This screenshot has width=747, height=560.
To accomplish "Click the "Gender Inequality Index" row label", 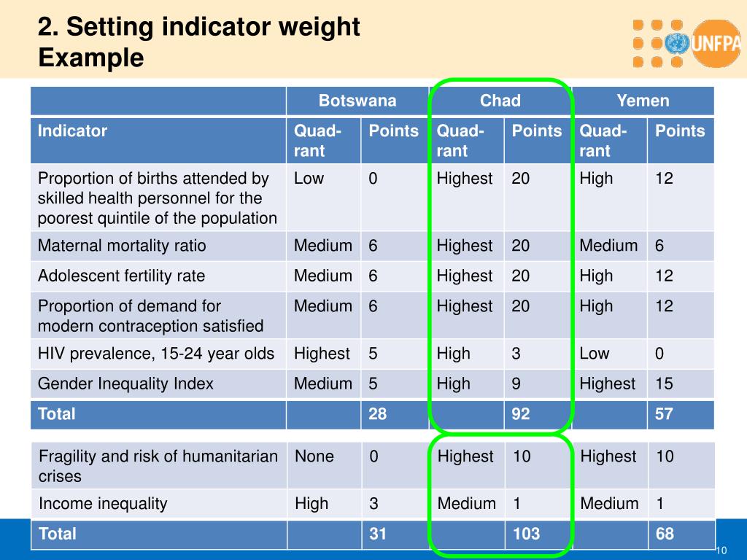I will coord(125,384).
